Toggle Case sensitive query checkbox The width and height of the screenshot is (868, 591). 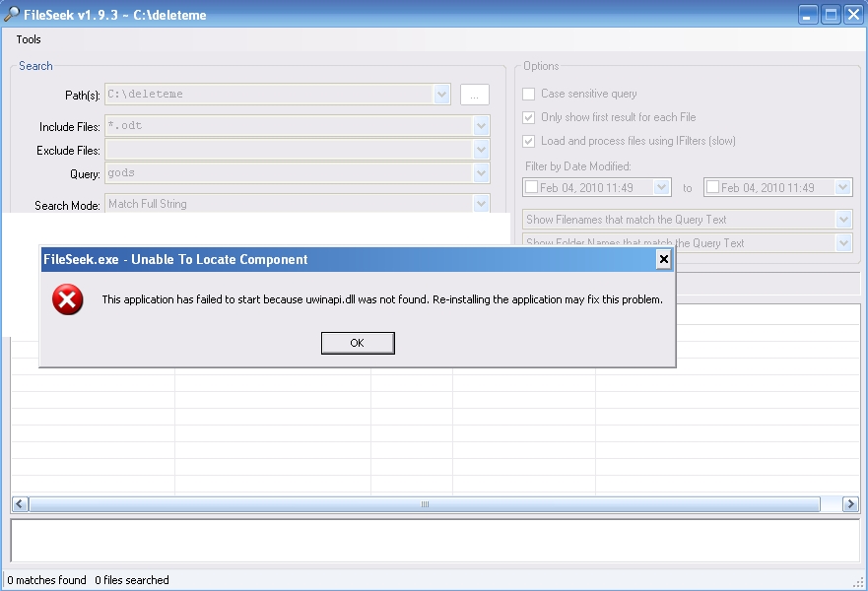tap(530, 94)
